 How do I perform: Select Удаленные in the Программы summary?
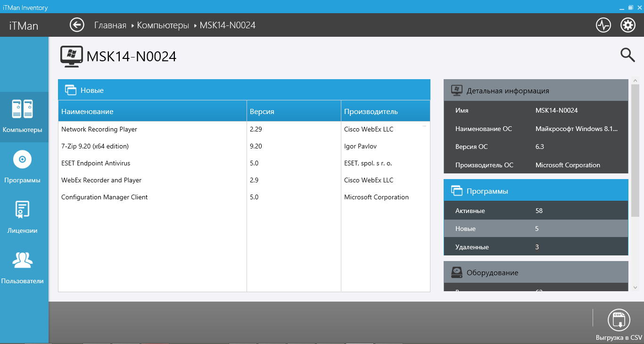click(536, 246)
